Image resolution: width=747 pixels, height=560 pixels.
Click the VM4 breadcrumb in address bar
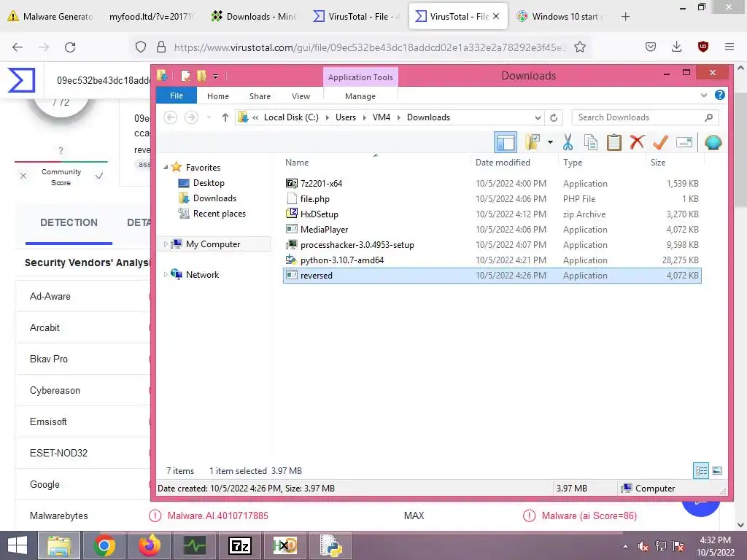381,117
